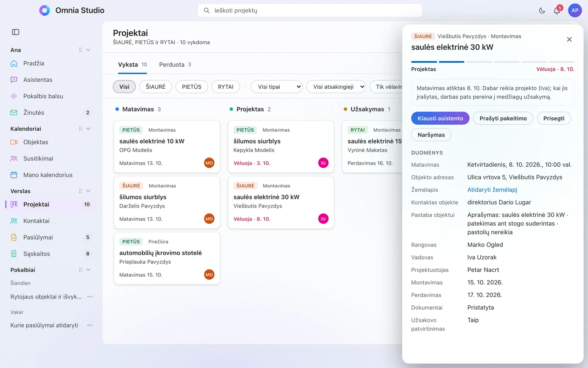The image size is (588, 368).
Task: Click the Omnia Studio logo
Action: 44,10
